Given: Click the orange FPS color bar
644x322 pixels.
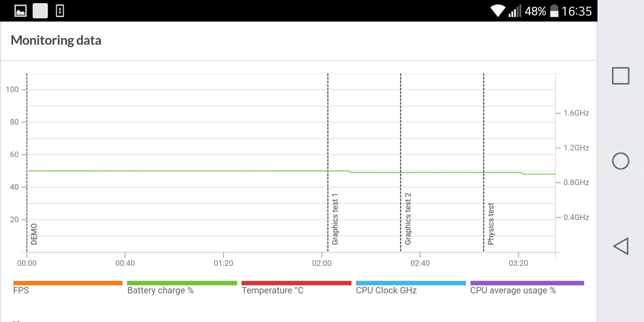Looking at the screenshot, I should (x=68, y=283).
